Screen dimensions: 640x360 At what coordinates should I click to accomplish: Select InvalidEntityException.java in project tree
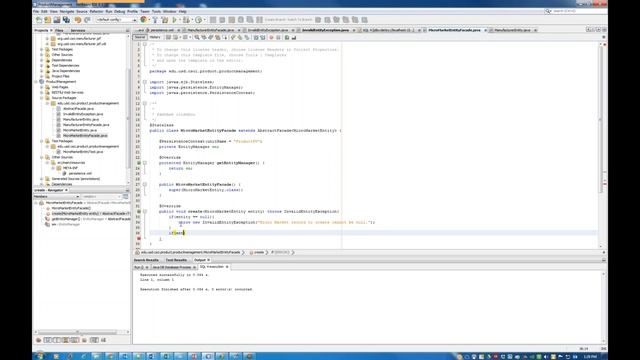click(x=83, y=114)
